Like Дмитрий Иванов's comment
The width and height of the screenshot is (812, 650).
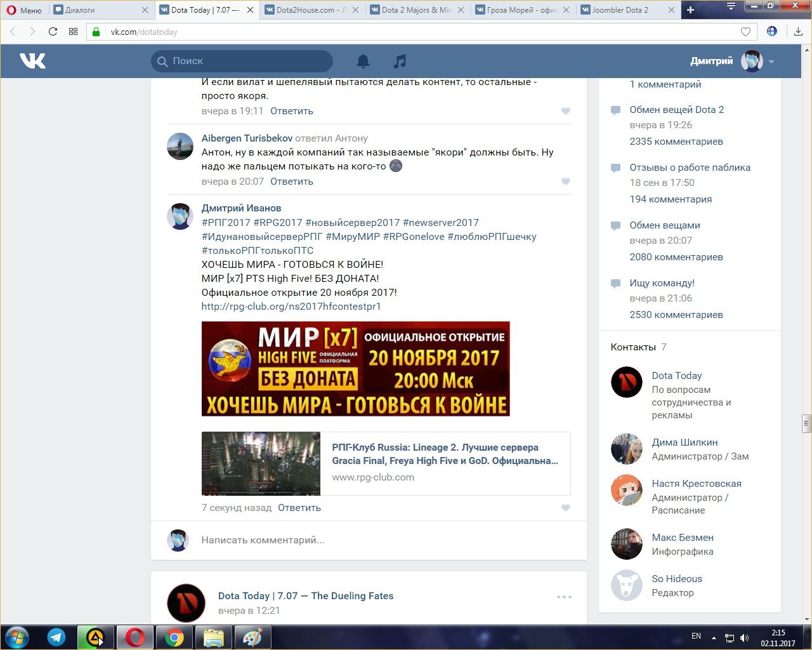pyautogui.click(x=566, y=508)
